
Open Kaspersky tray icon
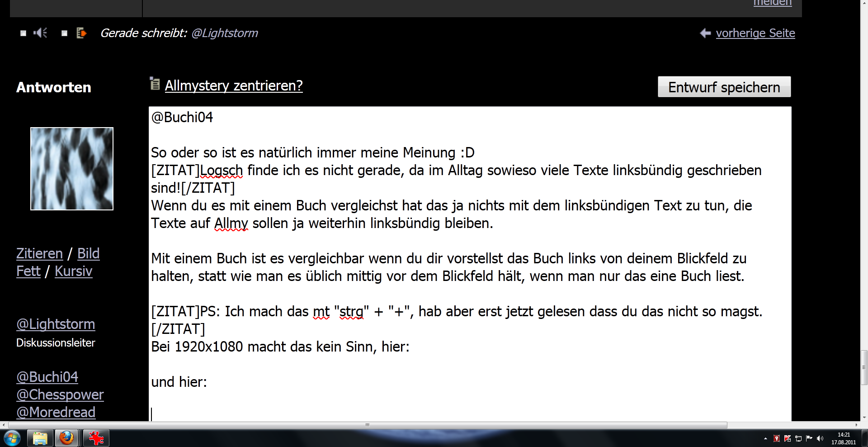click(788, 438)
